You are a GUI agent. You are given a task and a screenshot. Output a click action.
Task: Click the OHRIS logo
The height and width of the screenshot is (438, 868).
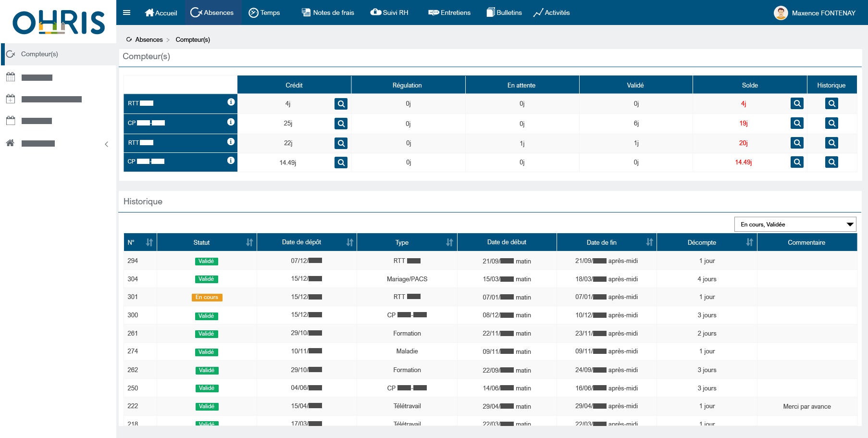[59, 22]
